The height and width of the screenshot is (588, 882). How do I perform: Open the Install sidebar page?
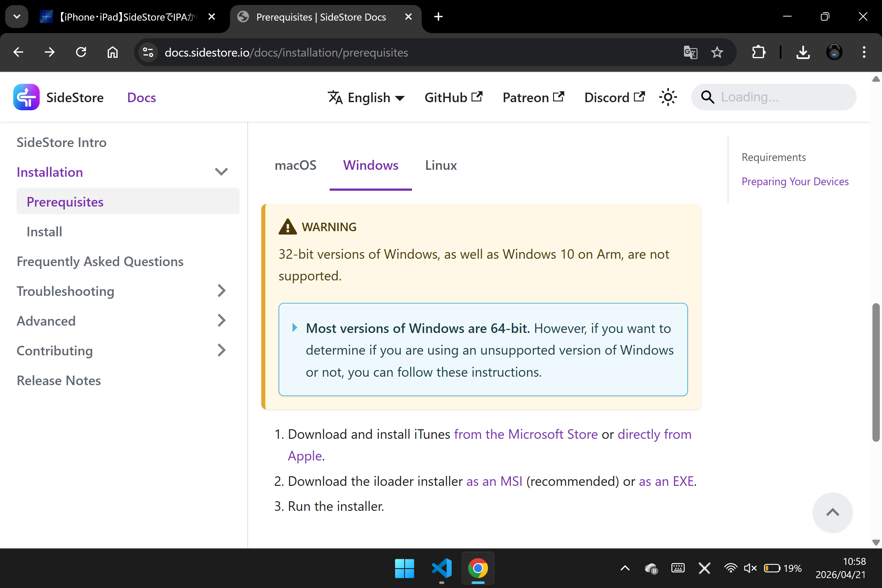44,232
